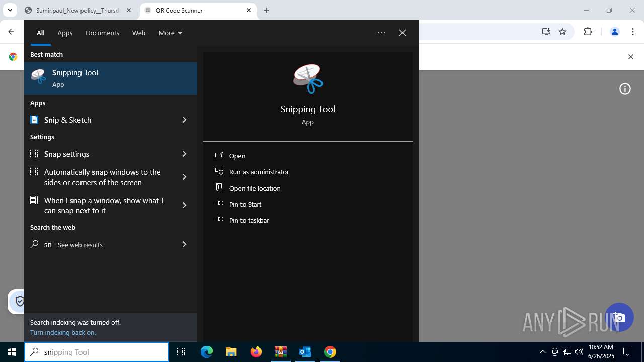Switch to the All search tab
The image size is (644, 362).
(41, 33)
